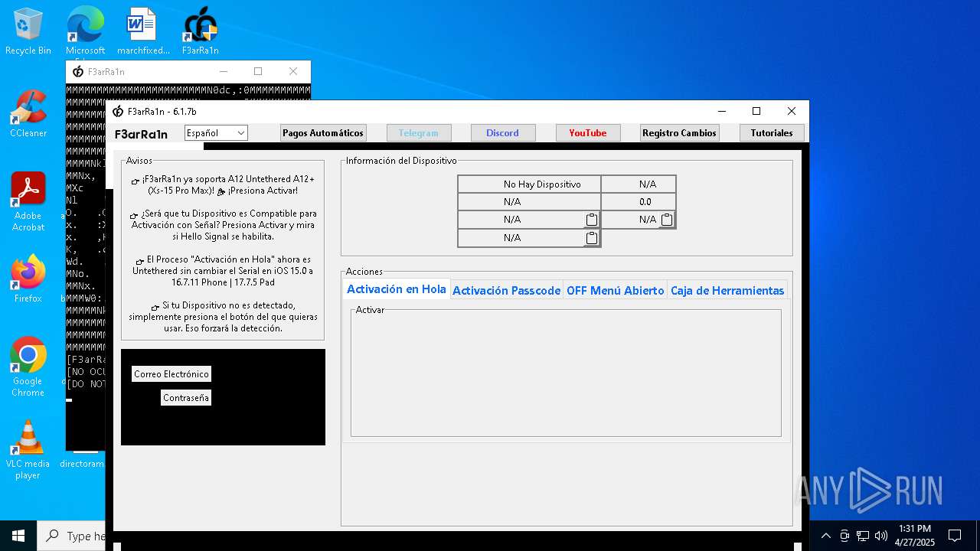Open the Caja de Herramientas tab
Image resolution: width=980 pixels, height=551 pixels.
[x=727, y=290]
